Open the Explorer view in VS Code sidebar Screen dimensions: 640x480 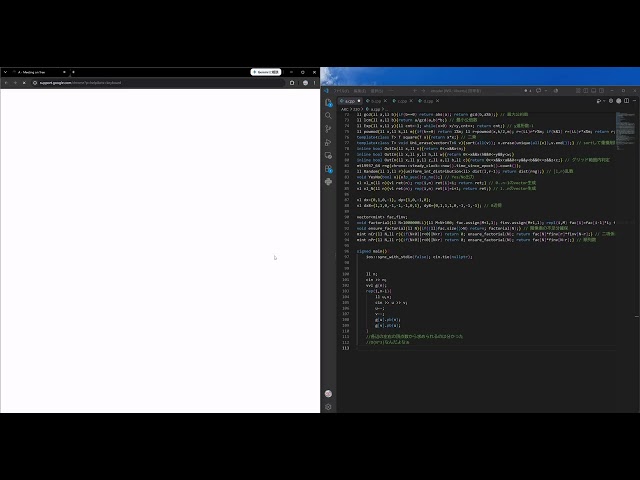pyautogui.click(x=328, y=102)
